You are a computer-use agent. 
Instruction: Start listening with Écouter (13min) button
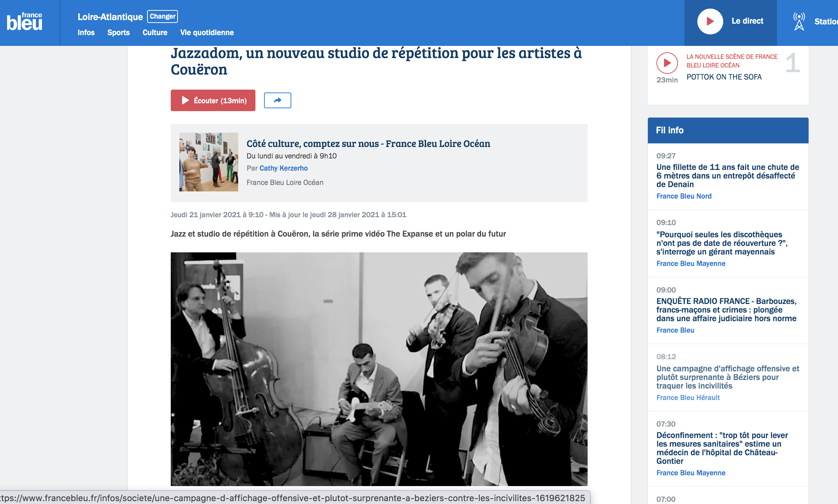(x=213, y=100)
